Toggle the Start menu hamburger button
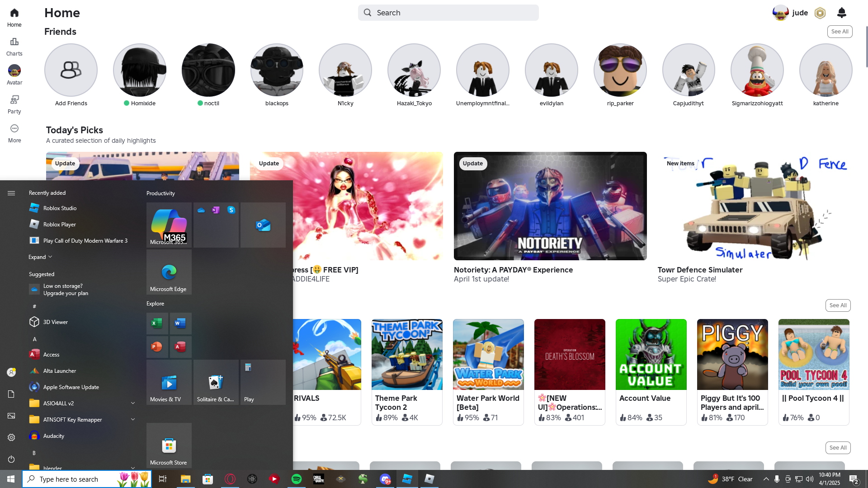 click(x=11, y=193)
